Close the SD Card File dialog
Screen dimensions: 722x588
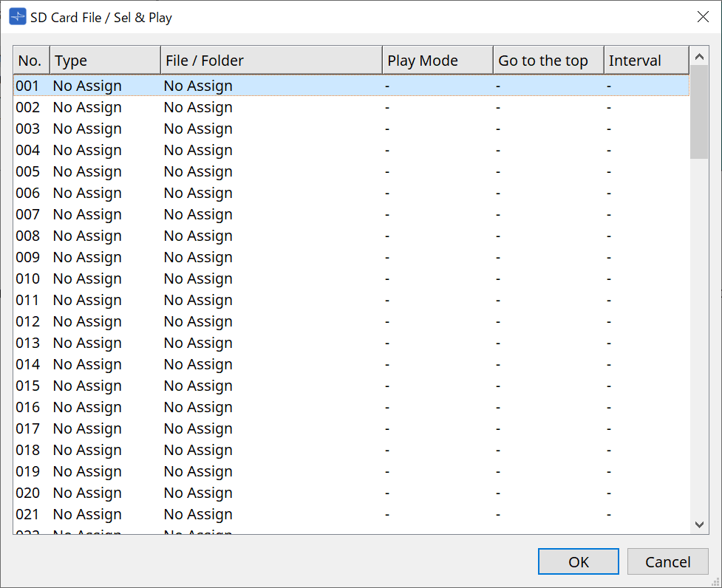(x=703, y=16)
